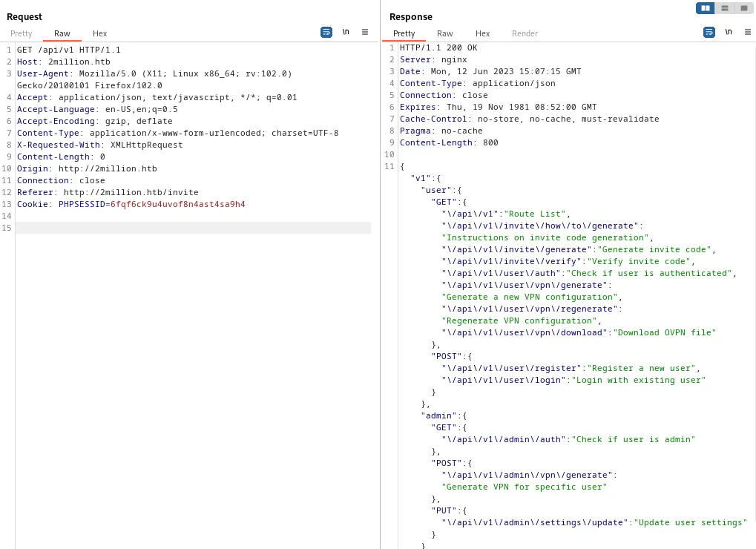Switch to Response Raw tab
756x549 pixels.
[445, 33]
